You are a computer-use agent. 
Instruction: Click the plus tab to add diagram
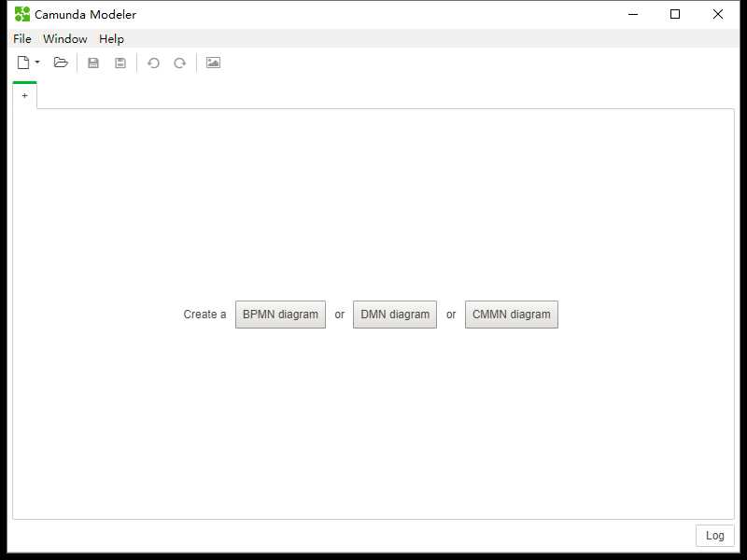[25, 96]
